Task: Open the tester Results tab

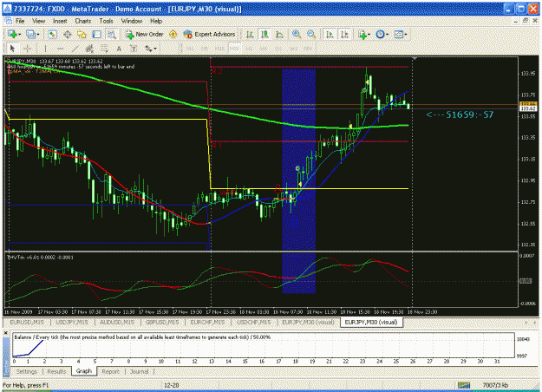Action: 56,371
